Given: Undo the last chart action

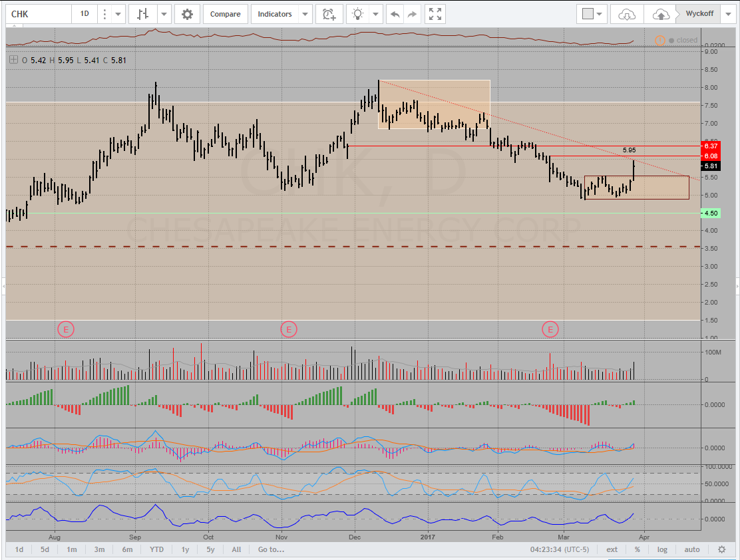Looking at the screenshot, I should (395, 14).
